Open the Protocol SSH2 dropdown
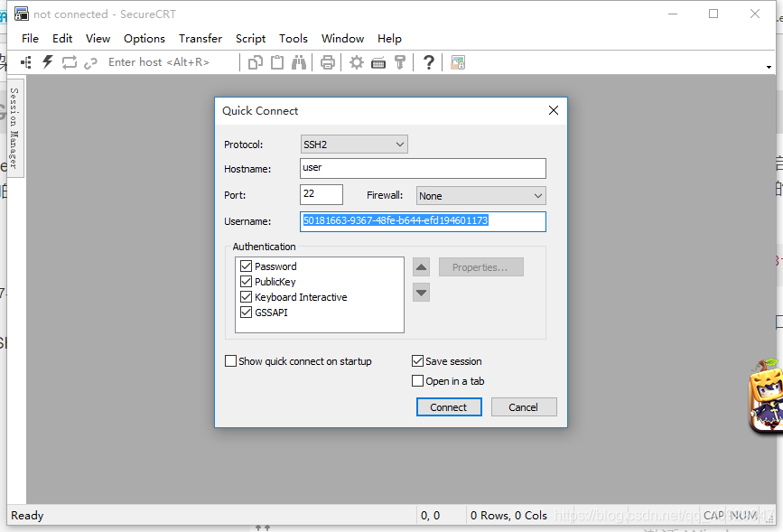The width and height of the screenshot is (783, 532). [354, 145]
